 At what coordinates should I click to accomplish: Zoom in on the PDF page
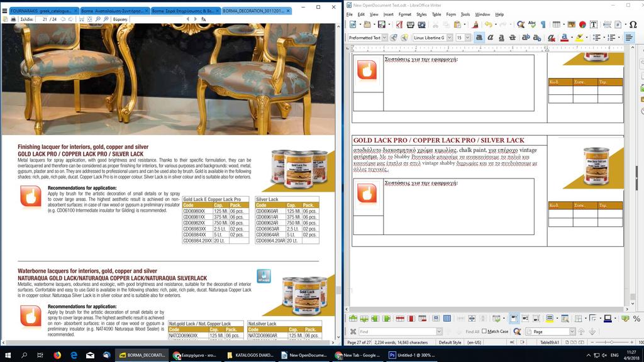click(106, 19)
